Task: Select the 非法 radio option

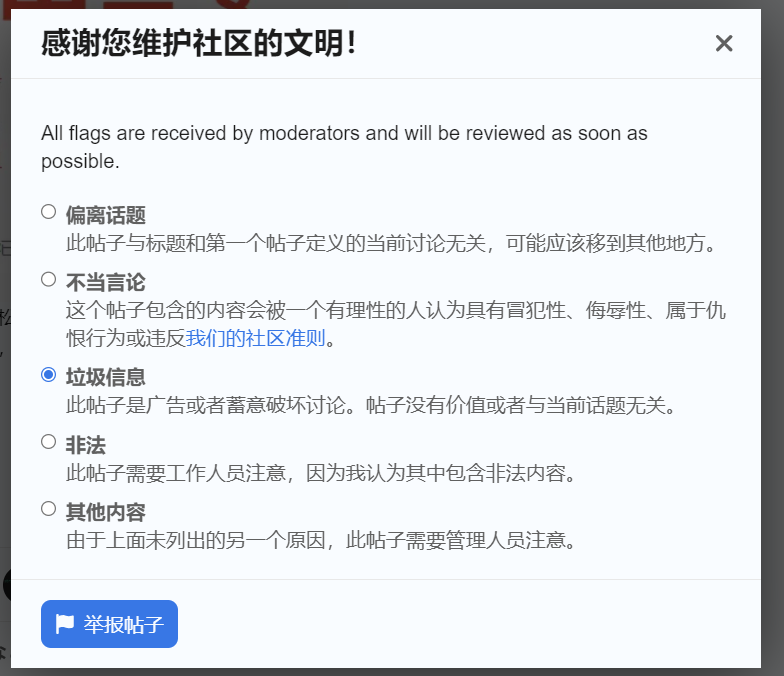Action: 48,442
